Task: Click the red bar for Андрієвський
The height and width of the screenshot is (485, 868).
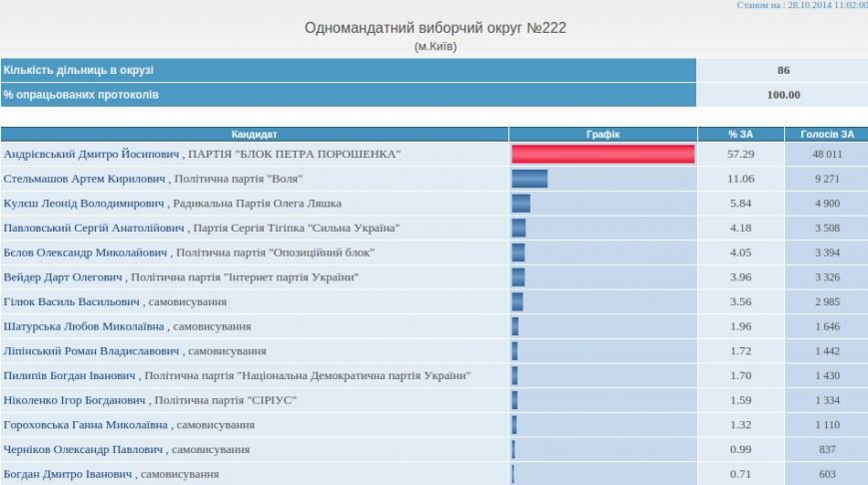Action: pyautogui.click(x=603, y=154)
